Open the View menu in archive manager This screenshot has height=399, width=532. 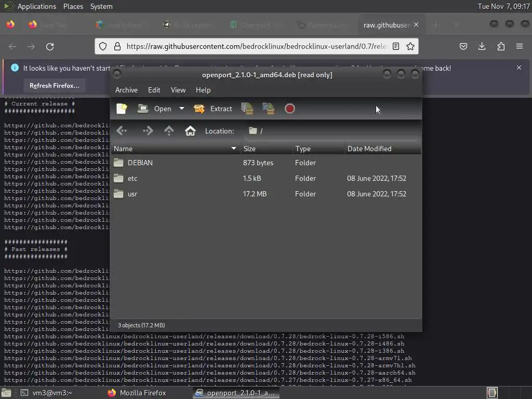pyautogui.click(x=178, y=90)
